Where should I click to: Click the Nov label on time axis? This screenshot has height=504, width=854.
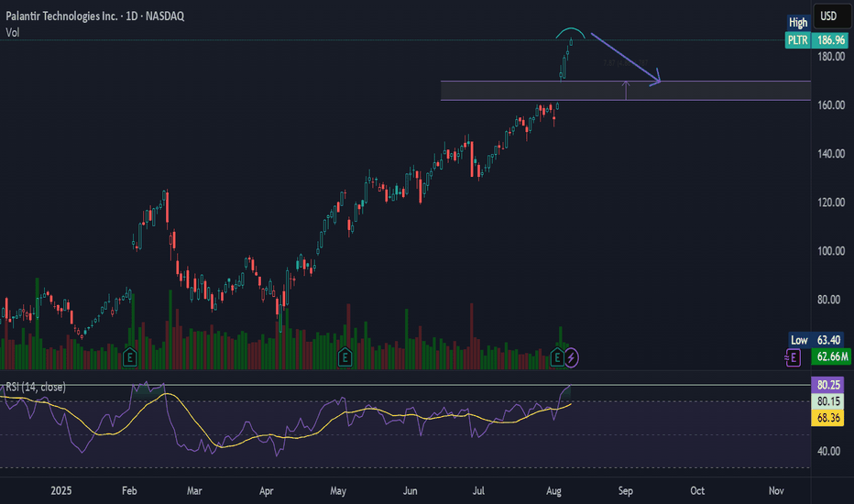pos(776,491)
